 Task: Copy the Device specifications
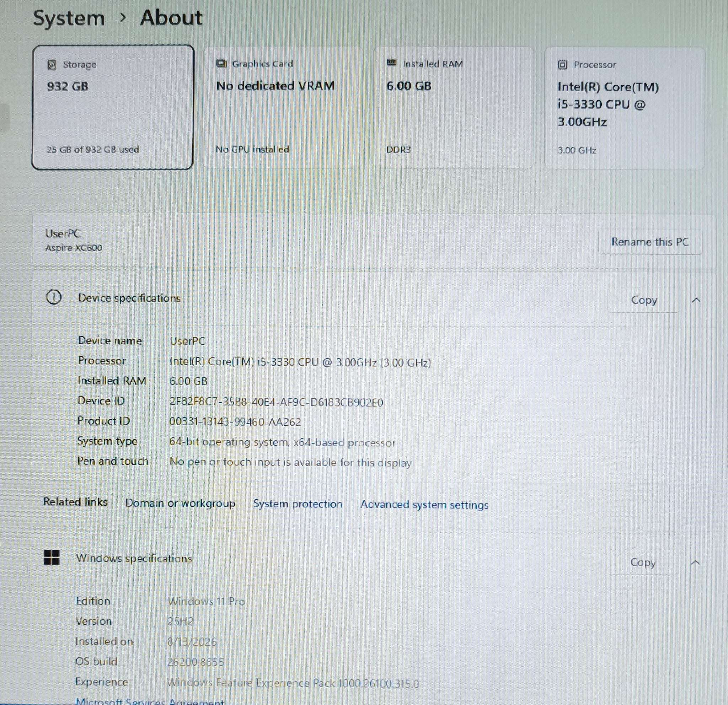[644, 300]
